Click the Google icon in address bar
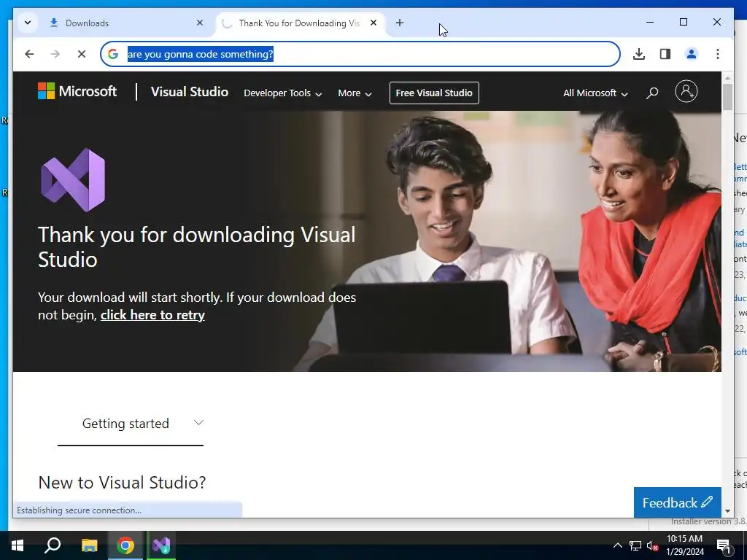Screen dimensions: 747x560 (x=113, y=54)
